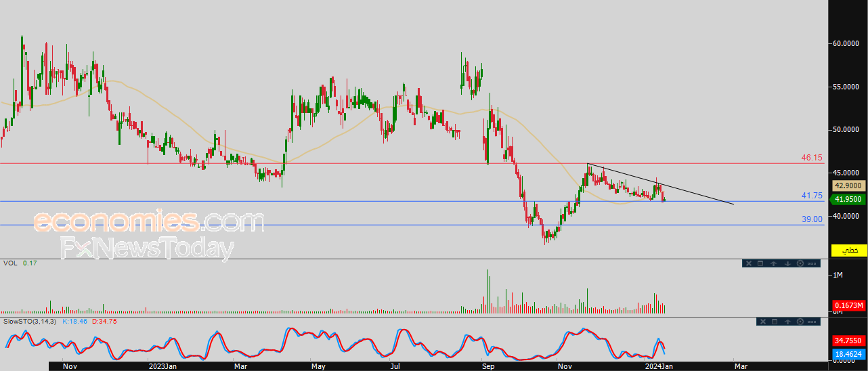Click the 46.15 red resistance line label

coord(812,158)
